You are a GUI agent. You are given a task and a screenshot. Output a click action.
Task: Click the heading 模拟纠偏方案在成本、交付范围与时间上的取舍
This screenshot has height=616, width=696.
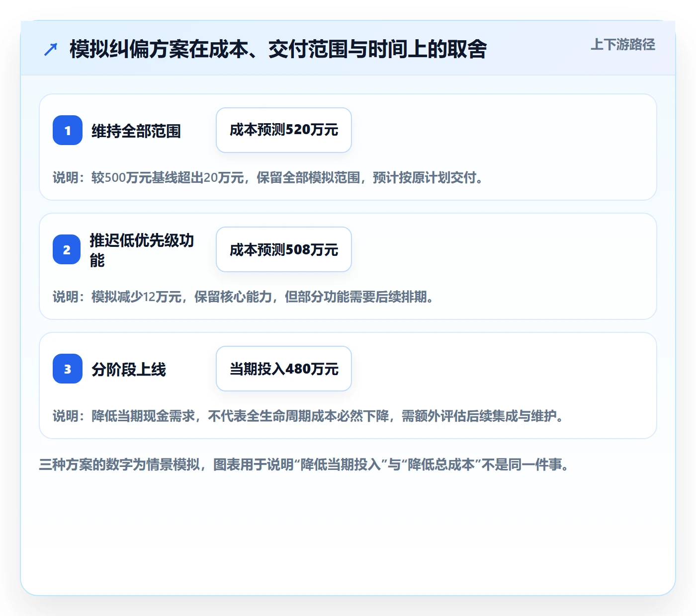[278, 49]
